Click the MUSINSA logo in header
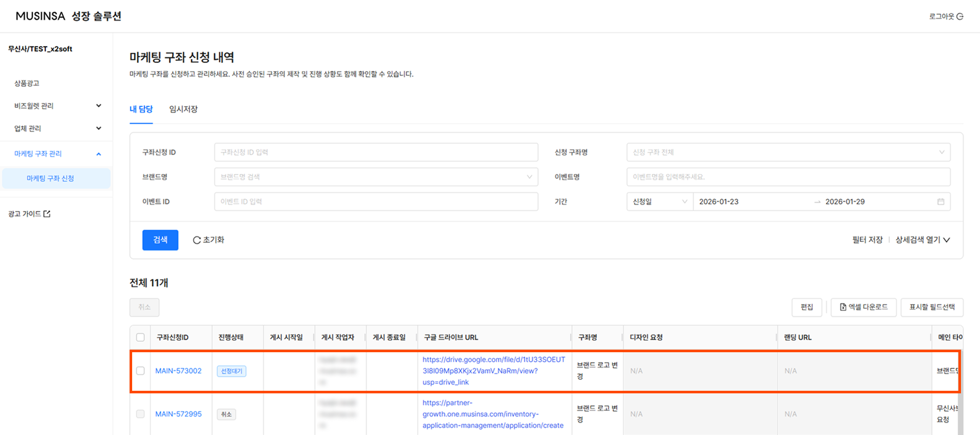 pyautogui.click(x=41, y=16)
